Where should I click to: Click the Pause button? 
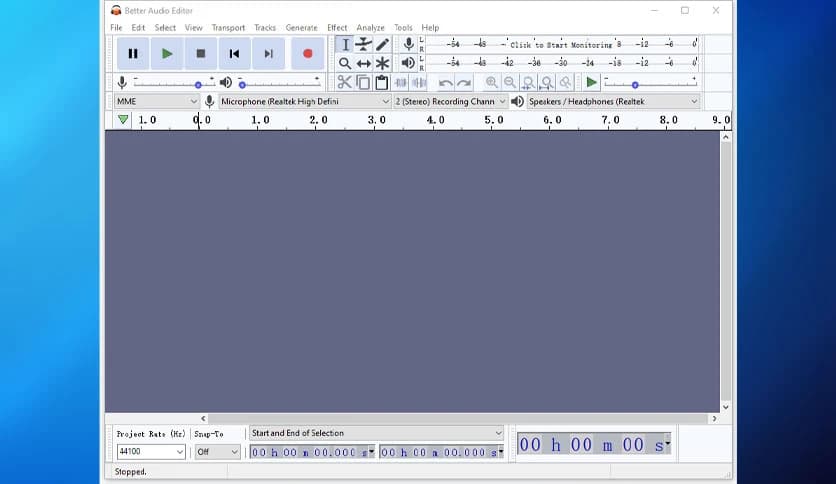click(x=133, y=53)
